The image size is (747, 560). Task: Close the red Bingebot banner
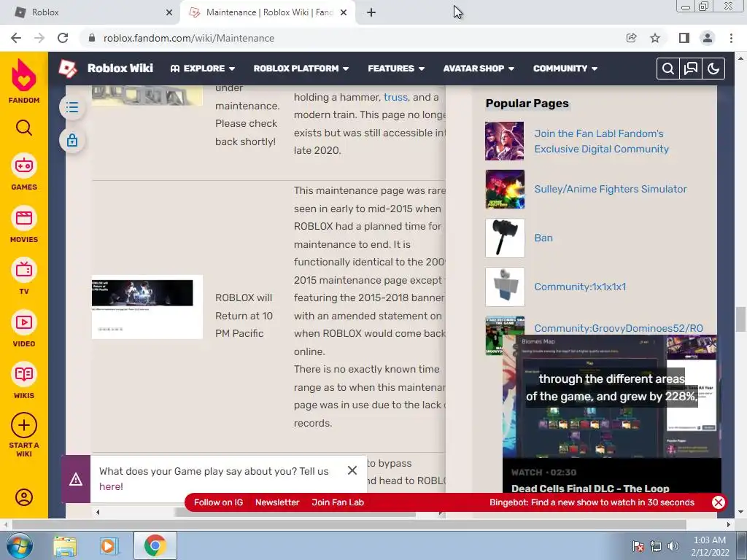[719, 502]
